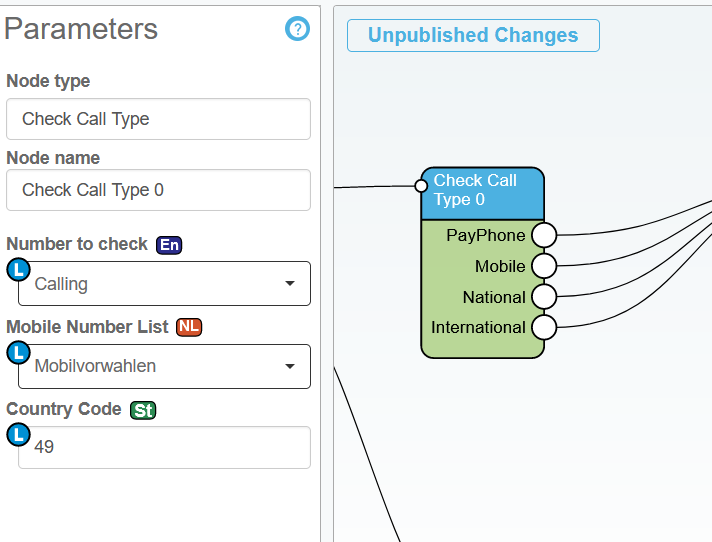
Task: Click the NL badge beside Mobile Number List
Action: [189, 327]
